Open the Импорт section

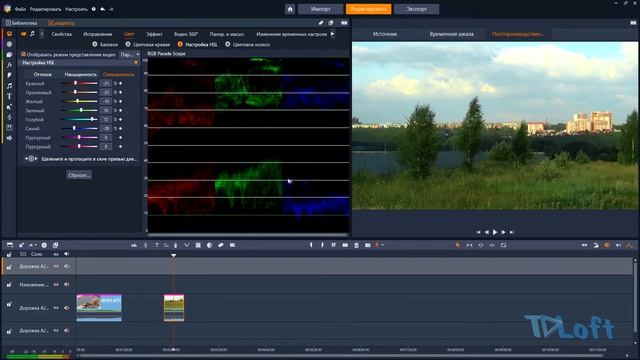pyautogui.click(x=320, y=9)
